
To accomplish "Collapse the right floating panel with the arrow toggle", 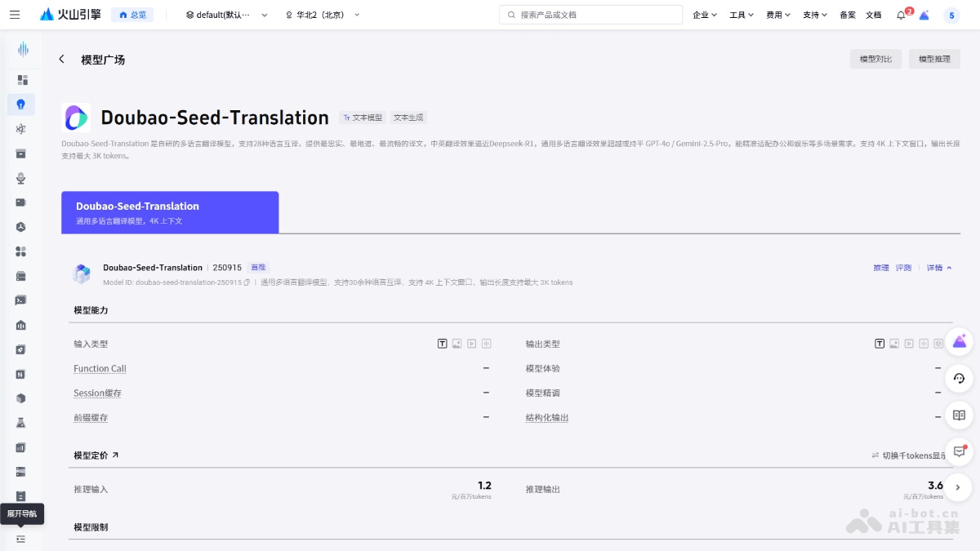I will click(958, 487).
